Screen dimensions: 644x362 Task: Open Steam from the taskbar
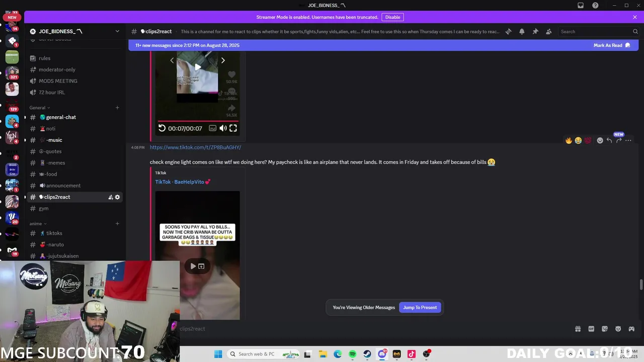coord(367,354)
